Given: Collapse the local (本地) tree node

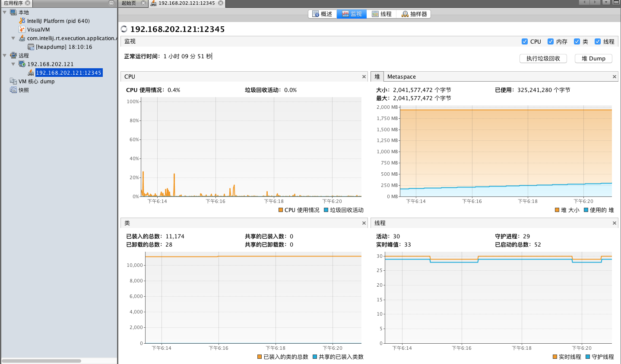Looking at the screenshot, I should tap(5, 12).
